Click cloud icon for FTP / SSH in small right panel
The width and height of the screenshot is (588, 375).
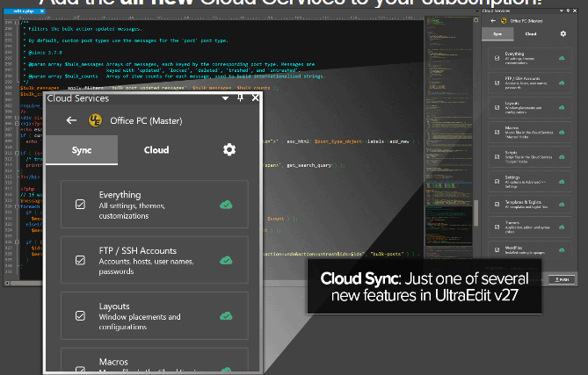[x=562, y=83]
